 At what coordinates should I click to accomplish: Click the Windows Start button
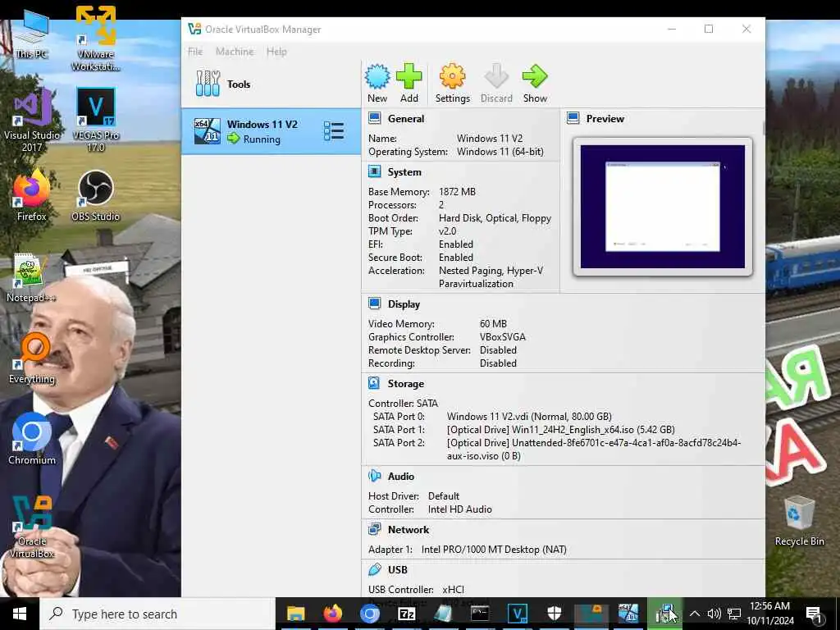tap(20, 614)
